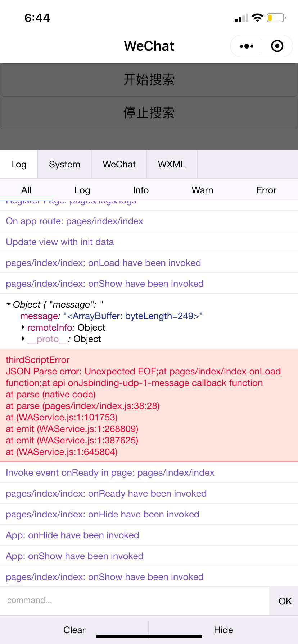Tap the mini program close circle icon

[277, 46]
